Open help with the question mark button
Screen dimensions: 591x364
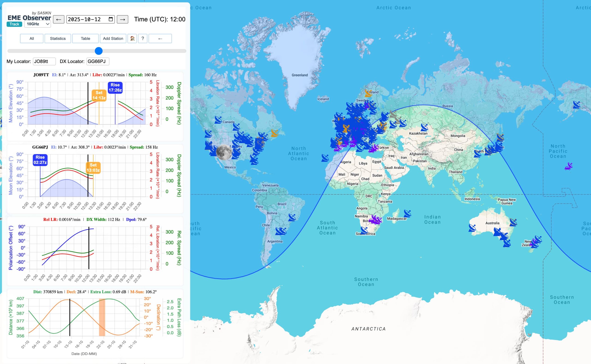click(143, 39)
